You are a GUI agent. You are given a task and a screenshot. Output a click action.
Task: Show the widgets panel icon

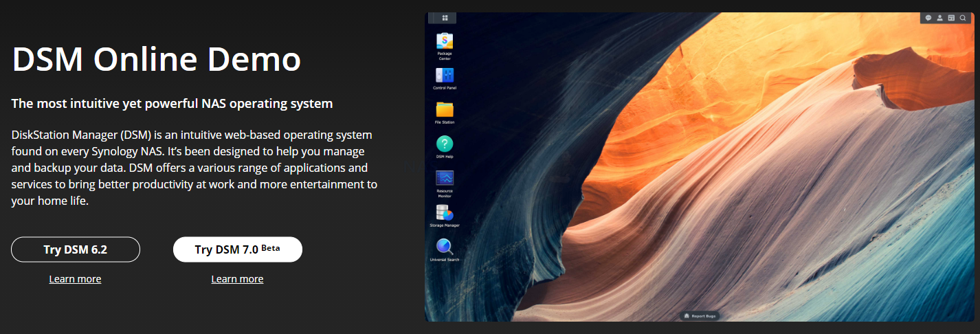pyautogui.click(x=951, y=18)
